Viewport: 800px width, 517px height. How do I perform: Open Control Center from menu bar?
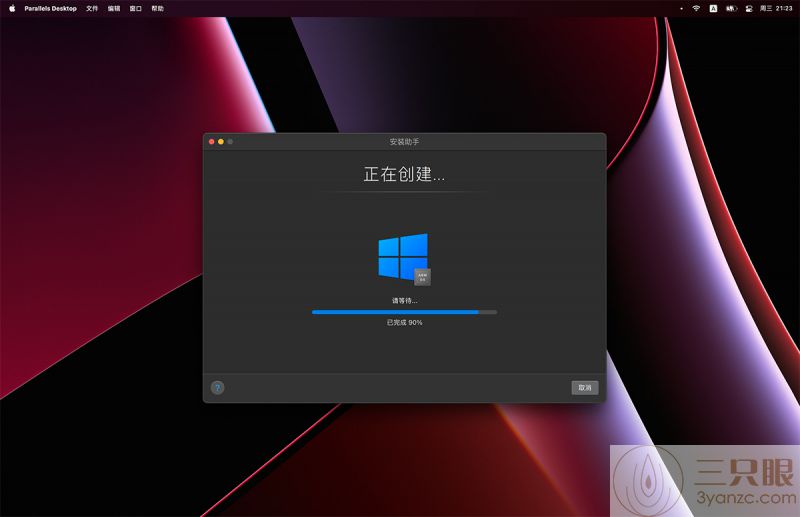pyautogui.click(x=748, y=8)
